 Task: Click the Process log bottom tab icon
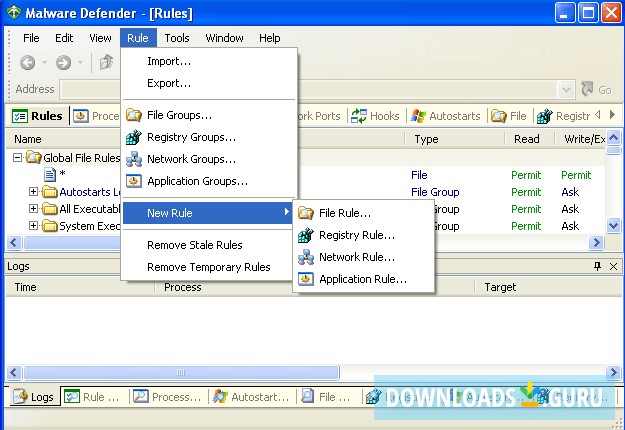click(141, 397)
